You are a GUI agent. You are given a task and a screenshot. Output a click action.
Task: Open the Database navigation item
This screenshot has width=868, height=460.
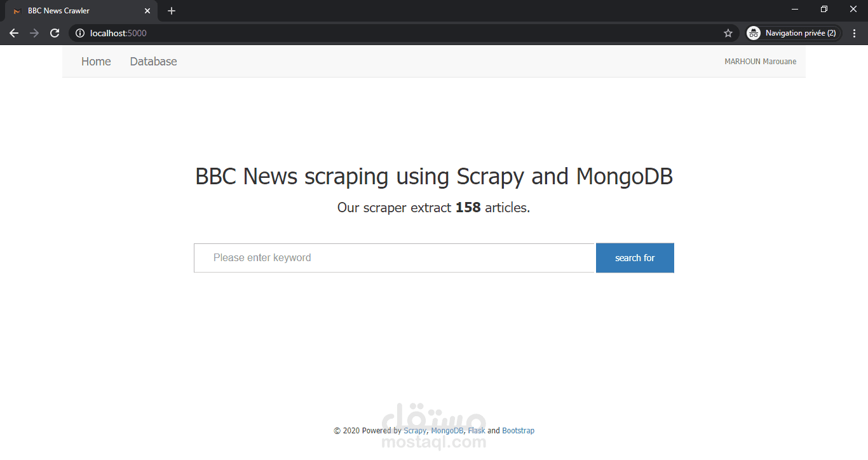[x=153, y=61]
